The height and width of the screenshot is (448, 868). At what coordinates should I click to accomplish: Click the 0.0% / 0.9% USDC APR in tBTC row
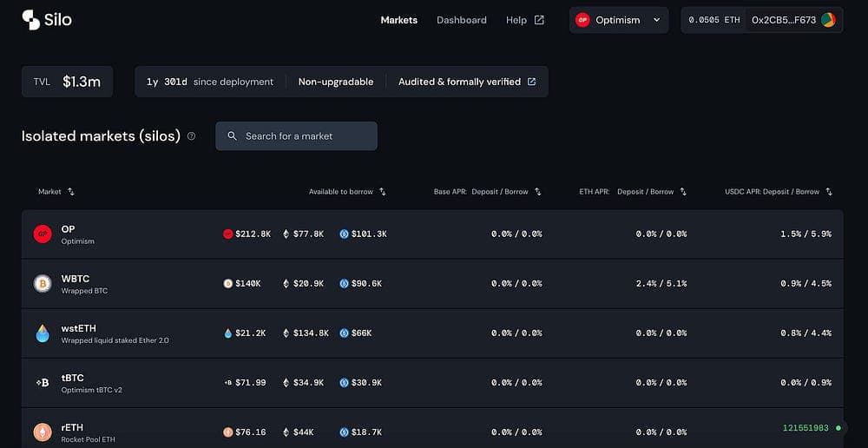[806, 383]
